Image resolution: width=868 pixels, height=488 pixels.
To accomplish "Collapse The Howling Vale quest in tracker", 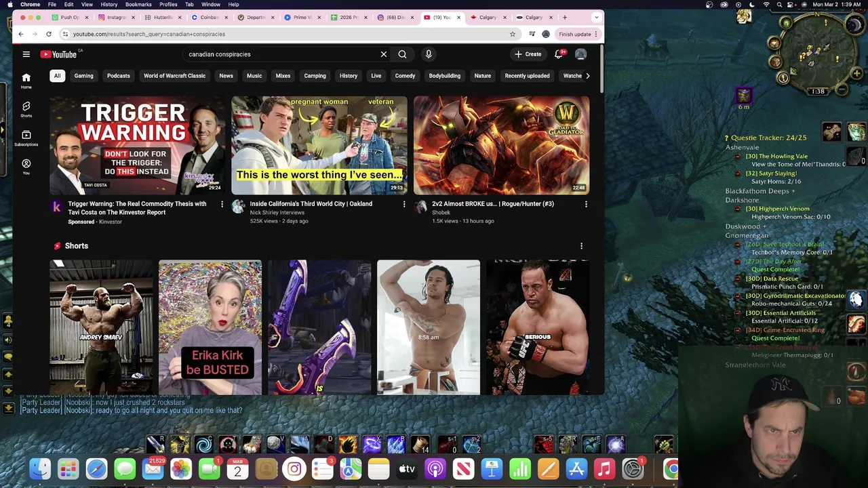I will (738, 157).
